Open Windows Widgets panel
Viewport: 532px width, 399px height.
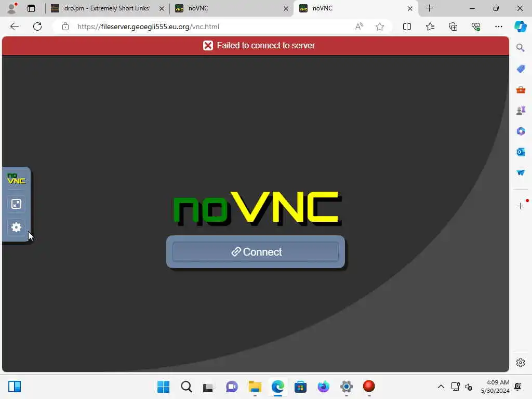pos(15,387)
